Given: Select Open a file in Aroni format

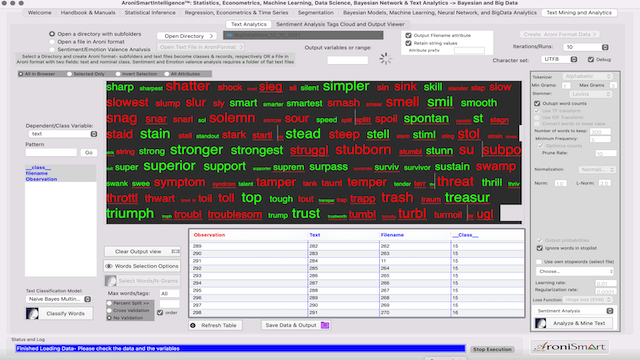Looking at the screenshot, I should pyautogui.click(x=52, y=42).
